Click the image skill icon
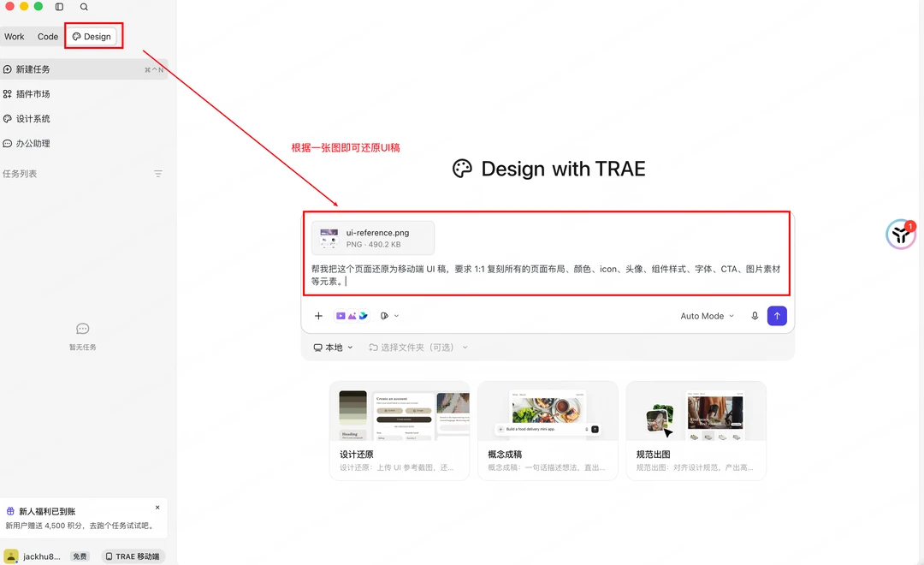The image size is (924, 565). 352,316
